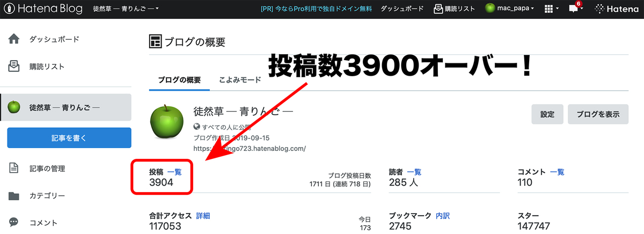Open 記事の管理 in sidebar
Image resolution: width=644 pixels, height=234 pixels.
tap(47, 169)
